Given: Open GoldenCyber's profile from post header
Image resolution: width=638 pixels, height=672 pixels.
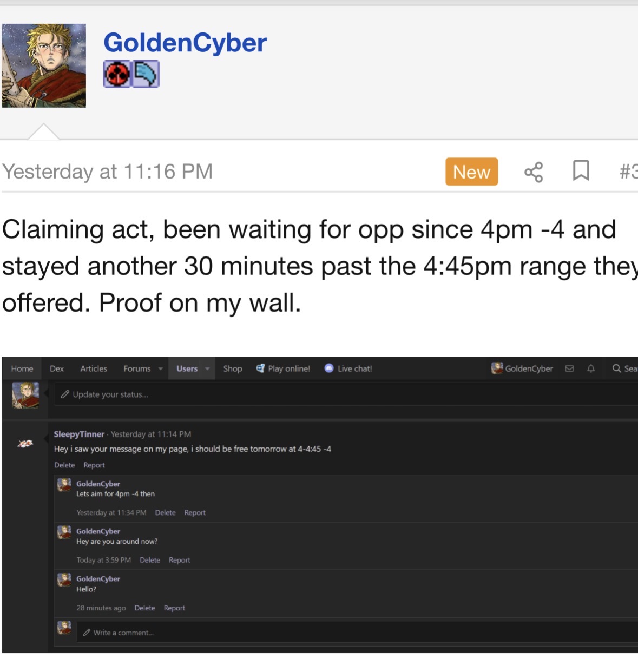Looking at the screenshot, I should pos(185,43).
